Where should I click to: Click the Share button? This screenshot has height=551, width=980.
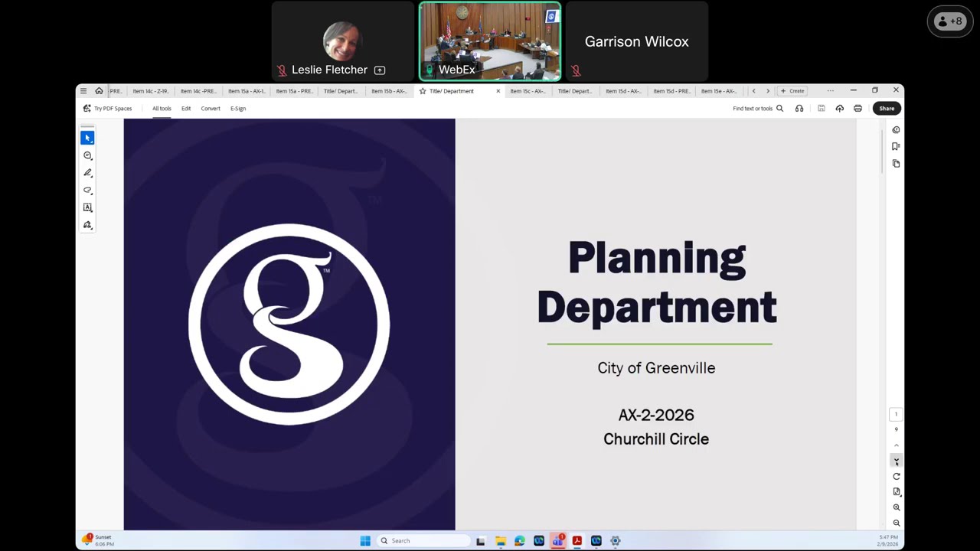click(x=887, y=109)
